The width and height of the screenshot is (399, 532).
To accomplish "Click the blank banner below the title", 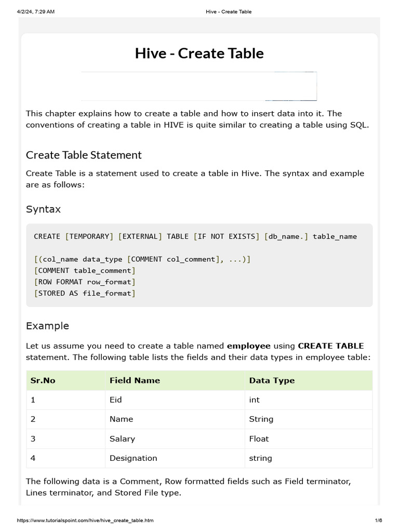I will [x=199, y=86].
